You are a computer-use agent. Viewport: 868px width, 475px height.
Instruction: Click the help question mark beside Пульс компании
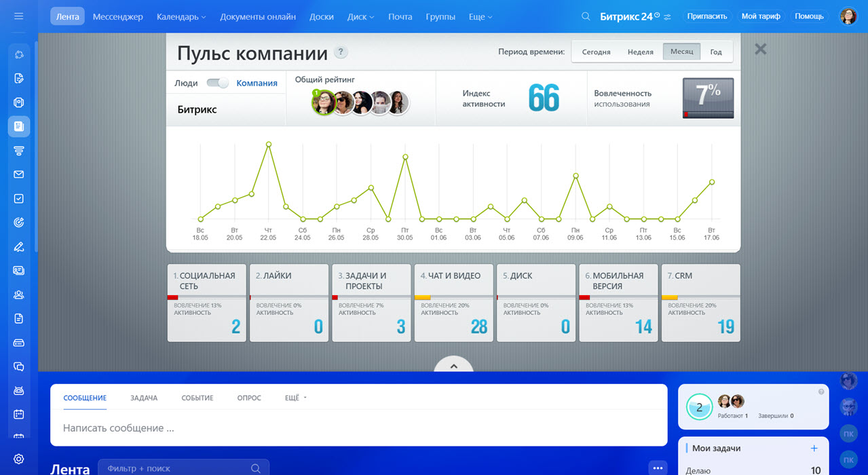341,52
